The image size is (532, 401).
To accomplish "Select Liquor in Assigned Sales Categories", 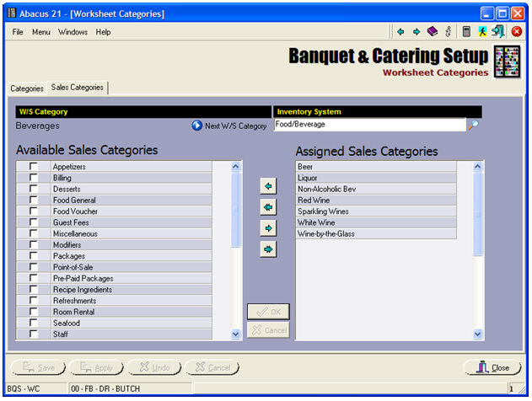I will tap(376, 178).
